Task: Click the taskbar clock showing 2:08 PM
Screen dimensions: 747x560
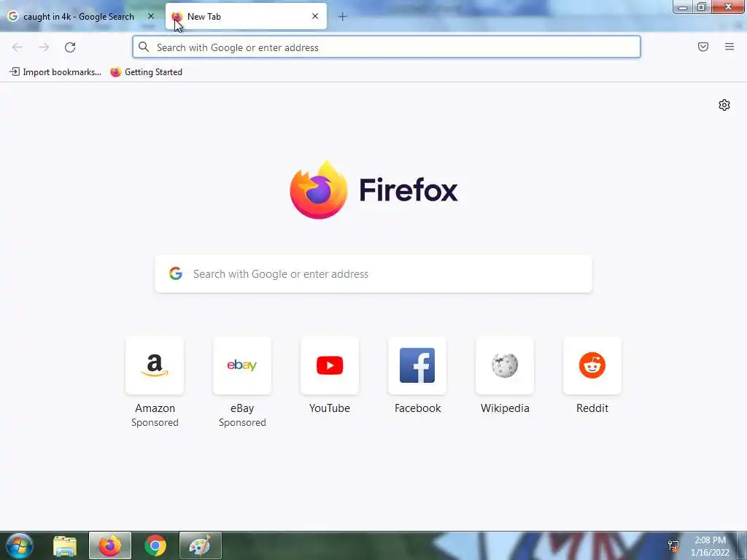Action: tap(710, 546)
